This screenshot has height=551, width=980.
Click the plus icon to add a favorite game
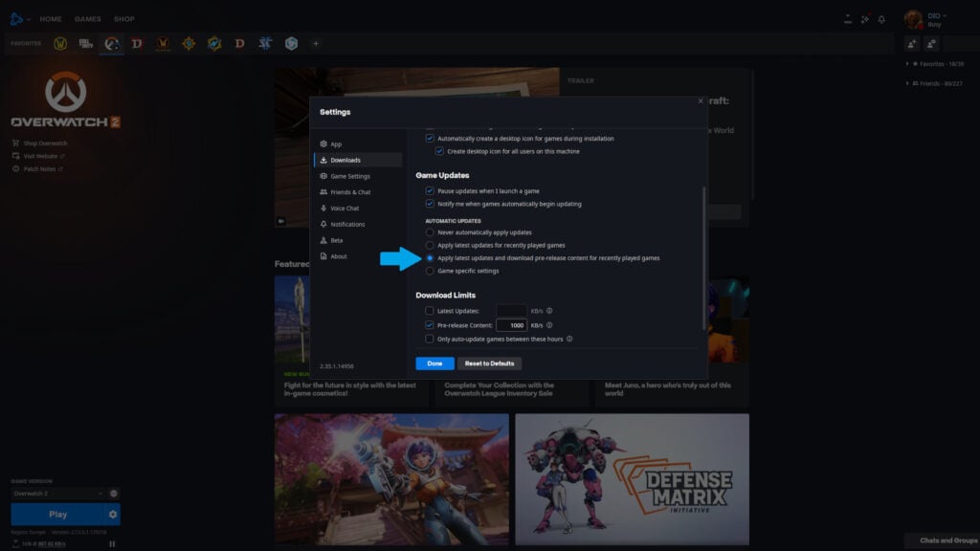point(316,43)
